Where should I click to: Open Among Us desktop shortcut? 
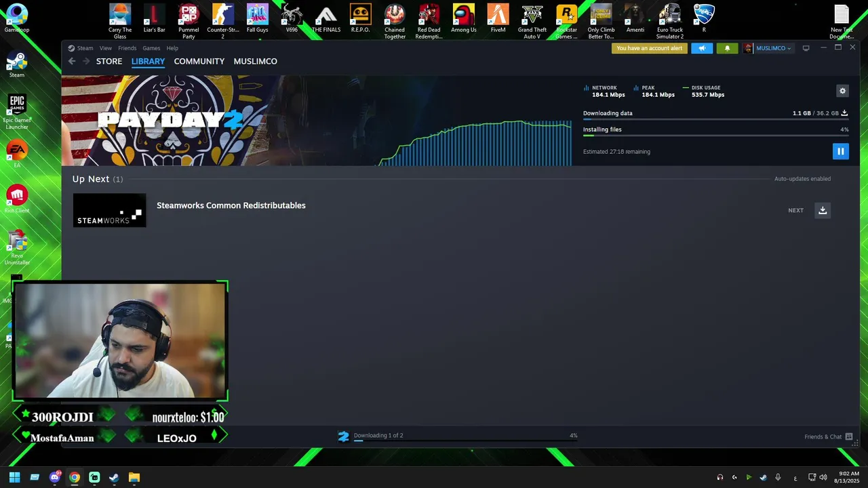[x=463, y=19]
